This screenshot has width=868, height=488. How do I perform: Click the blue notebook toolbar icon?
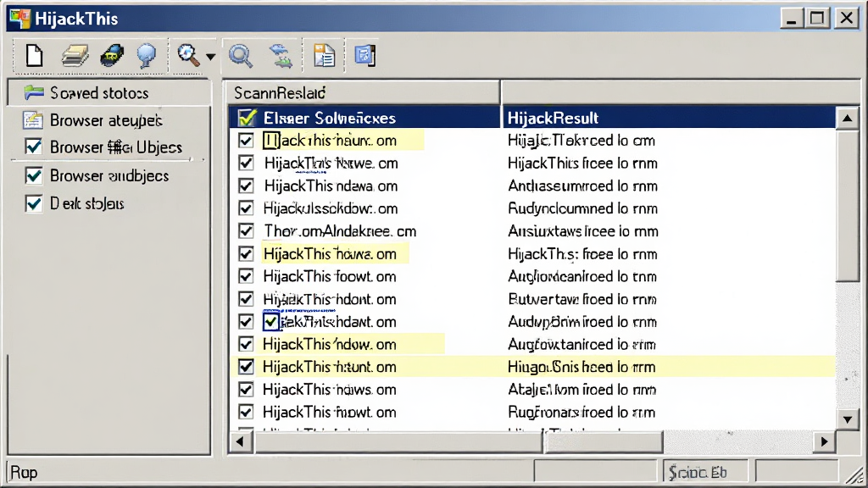point(365,56)
